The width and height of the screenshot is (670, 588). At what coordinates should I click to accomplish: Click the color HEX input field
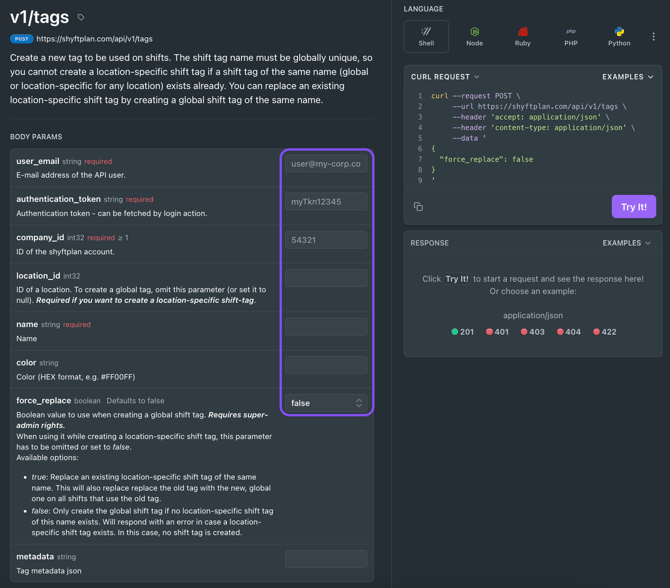click(x=326, y=365)
